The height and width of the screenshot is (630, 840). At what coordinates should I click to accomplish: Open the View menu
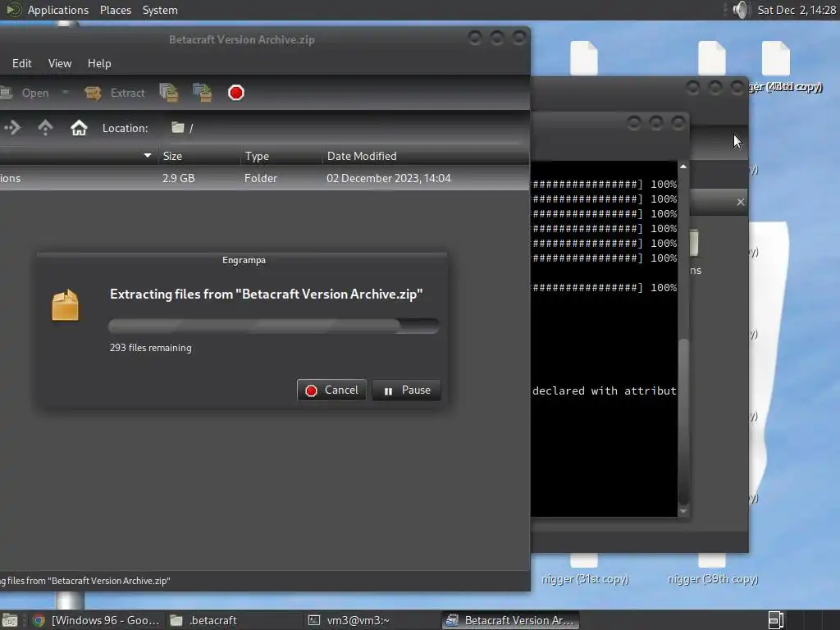(x=60, y=63)
